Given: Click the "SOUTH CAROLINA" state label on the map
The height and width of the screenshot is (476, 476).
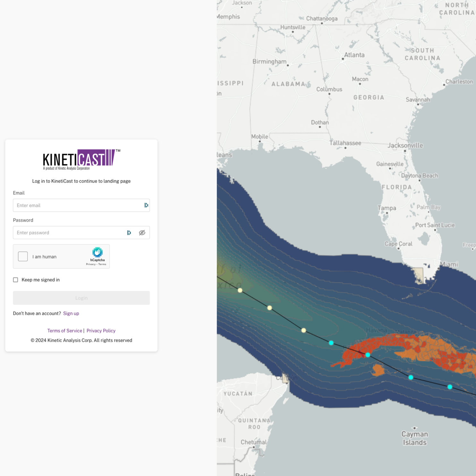Looking at the screenshot, I should tap(422, 54).
